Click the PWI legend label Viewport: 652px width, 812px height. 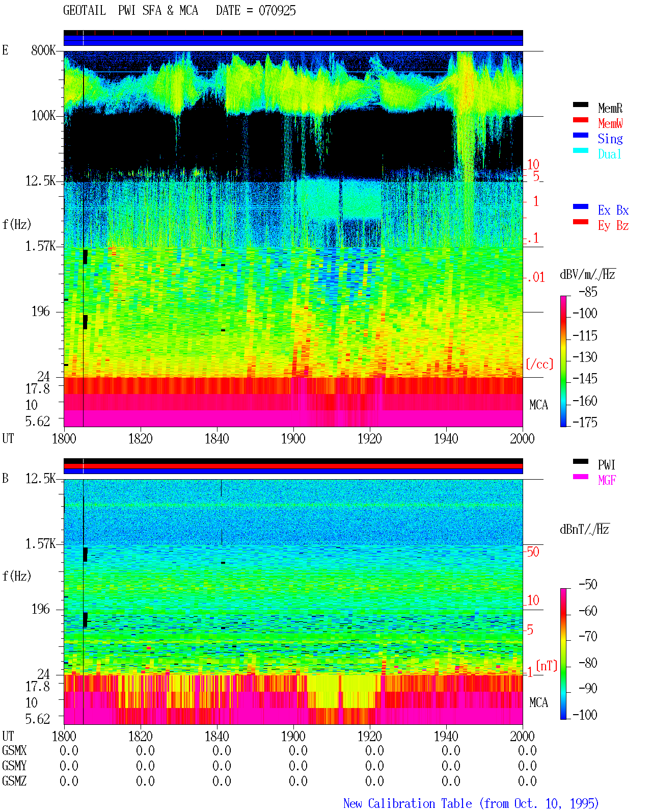point(607,465)
